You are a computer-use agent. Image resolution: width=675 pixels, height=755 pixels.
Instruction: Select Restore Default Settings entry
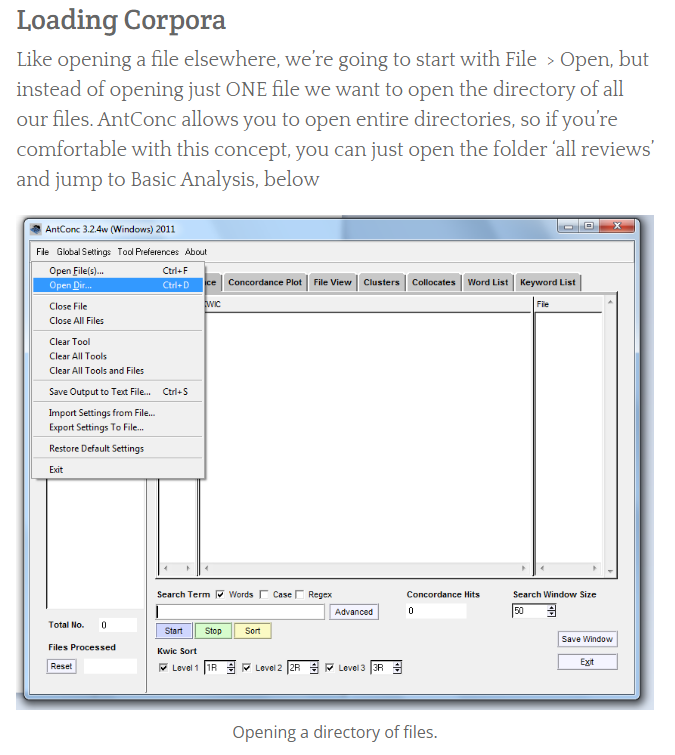point(118,448)
